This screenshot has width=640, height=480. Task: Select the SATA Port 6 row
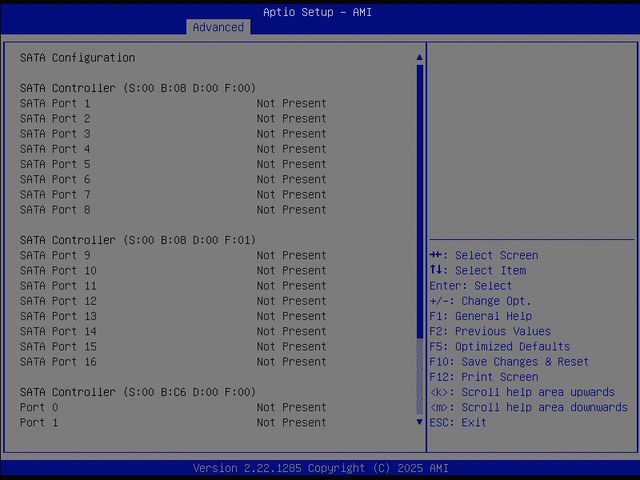173,179
